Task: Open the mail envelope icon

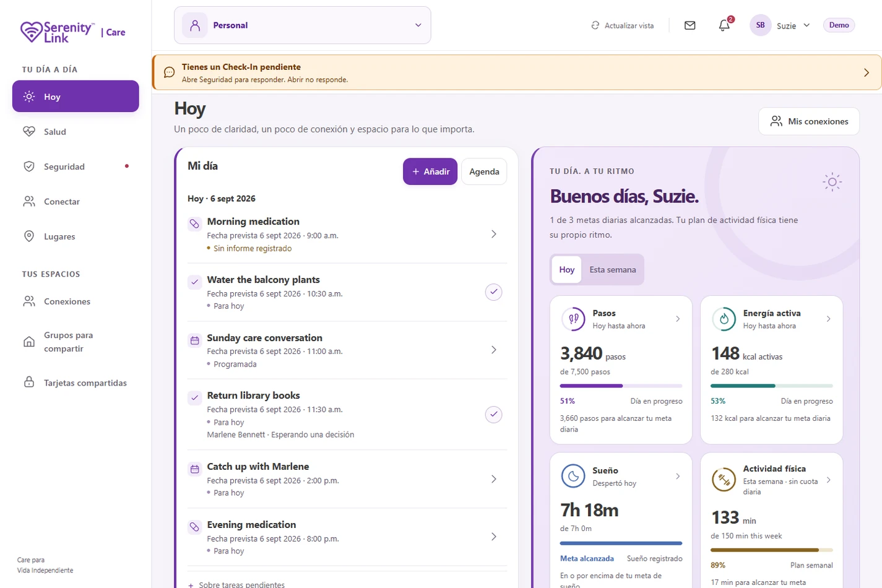Action: point(690,25)
